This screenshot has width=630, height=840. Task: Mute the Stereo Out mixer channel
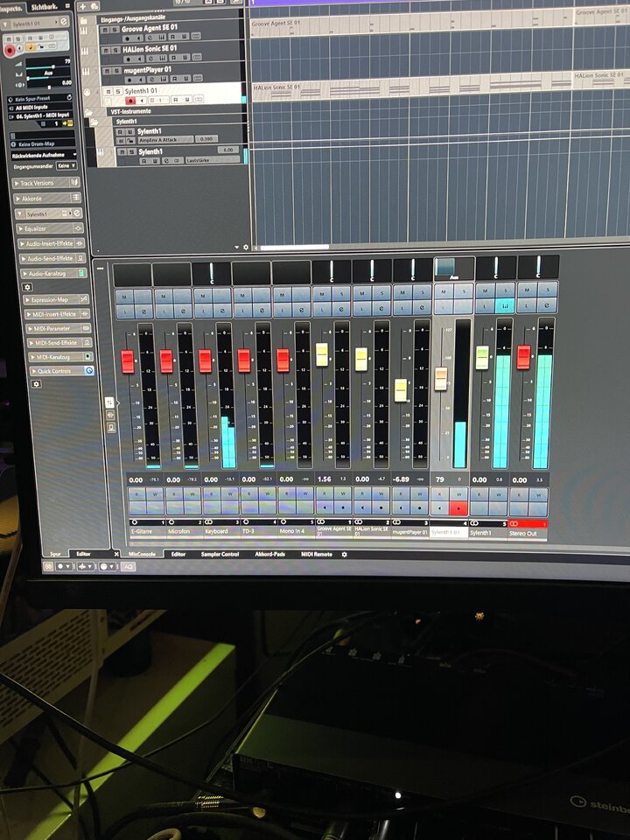coord(527,290)
